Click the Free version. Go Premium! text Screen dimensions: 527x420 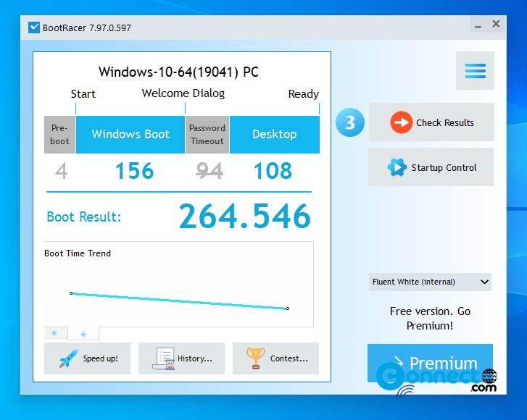[430, 318]
